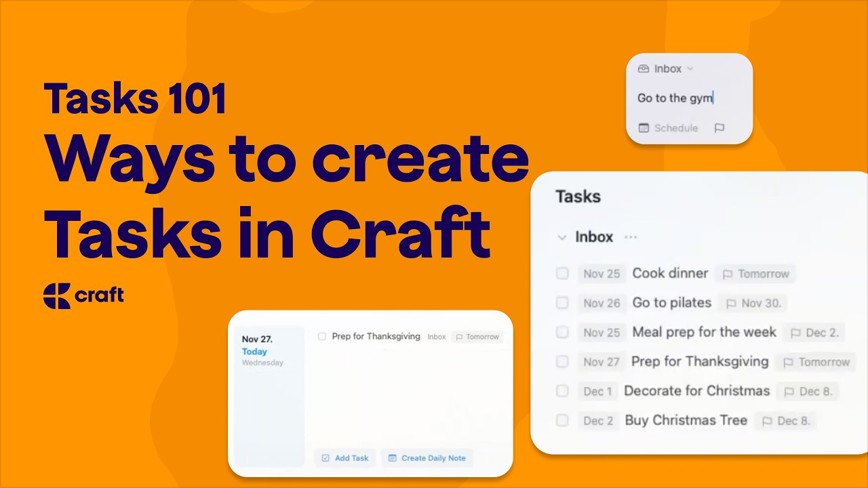Click the Craft logo icon
Screen dimensions: 868x488
(x=57, y=296)
